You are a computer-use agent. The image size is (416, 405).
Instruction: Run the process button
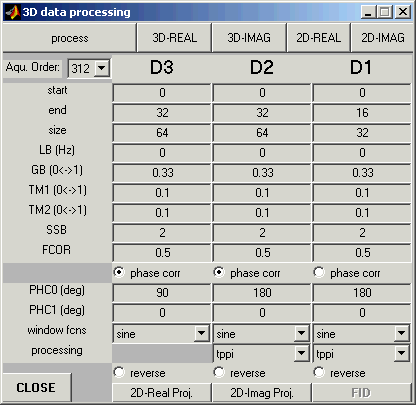pyautogui.click(x=70, y=38)
